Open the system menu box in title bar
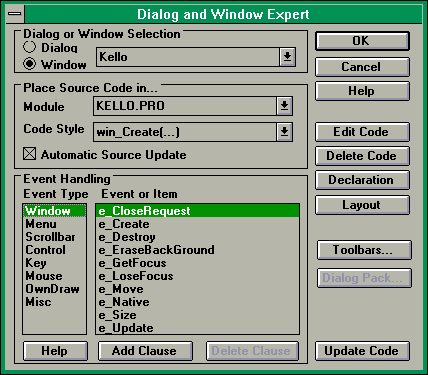428x375 pixels. [15, 14]
